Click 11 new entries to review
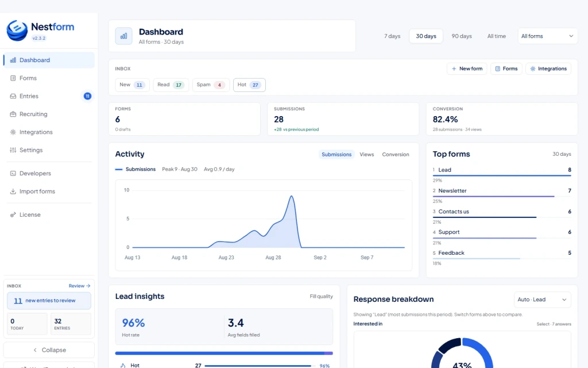The image size is (588, 368). pyautogui.click(x=49, y=301)
